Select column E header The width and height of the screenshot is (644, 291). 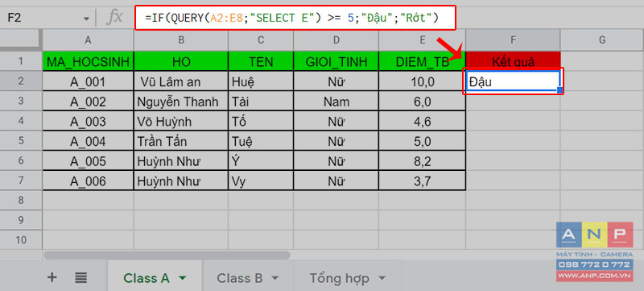point(422,39)
